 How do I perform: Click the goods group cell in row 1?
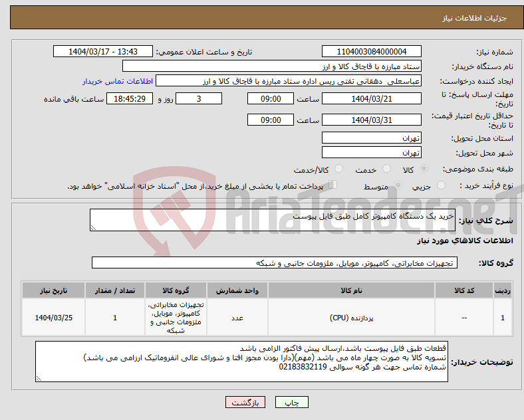pos(176,318)
